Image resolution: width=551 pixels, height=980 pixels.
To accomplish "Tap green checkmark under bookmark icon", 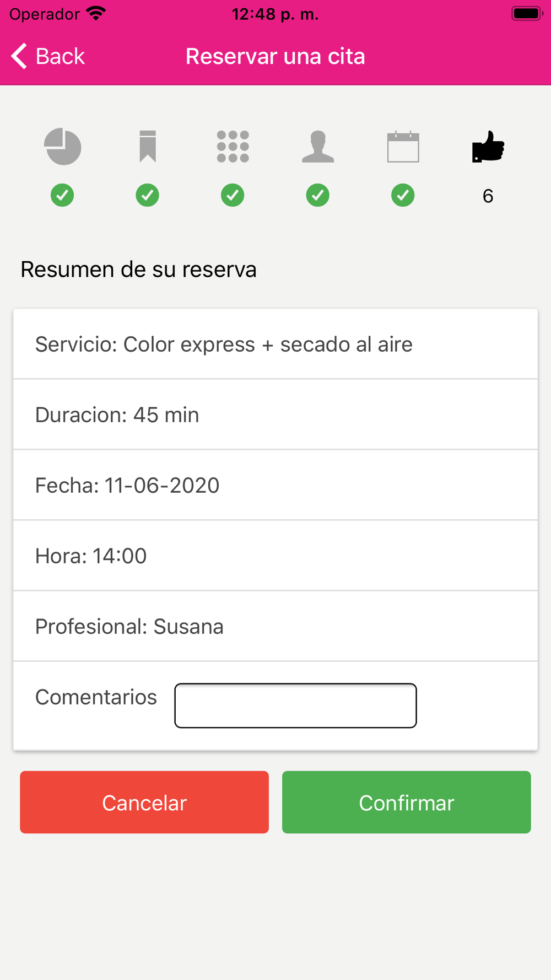I will (x=148, y=195).
